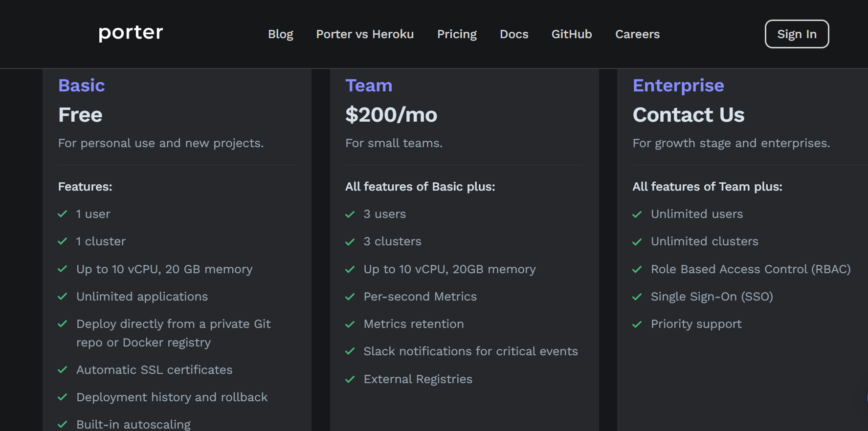
Task: Click checkmark beside Deploy directly from private Git
Action: 63,324
